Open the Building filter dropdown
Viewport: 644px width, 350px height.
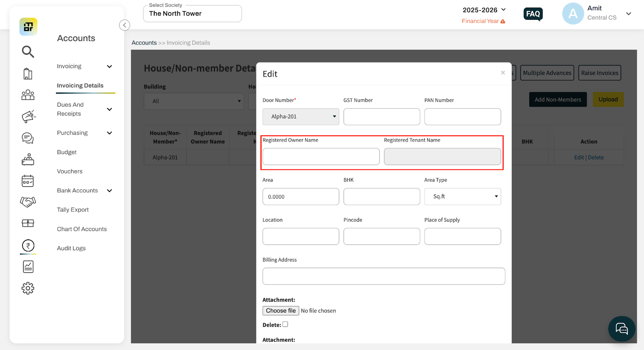coord(194,101)
